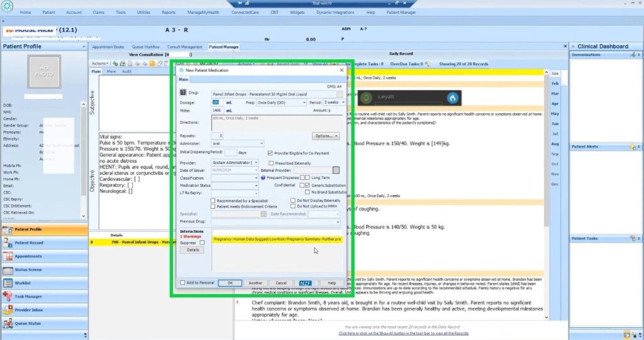Click Cancel in medication dialog

(x=281, y=283)
